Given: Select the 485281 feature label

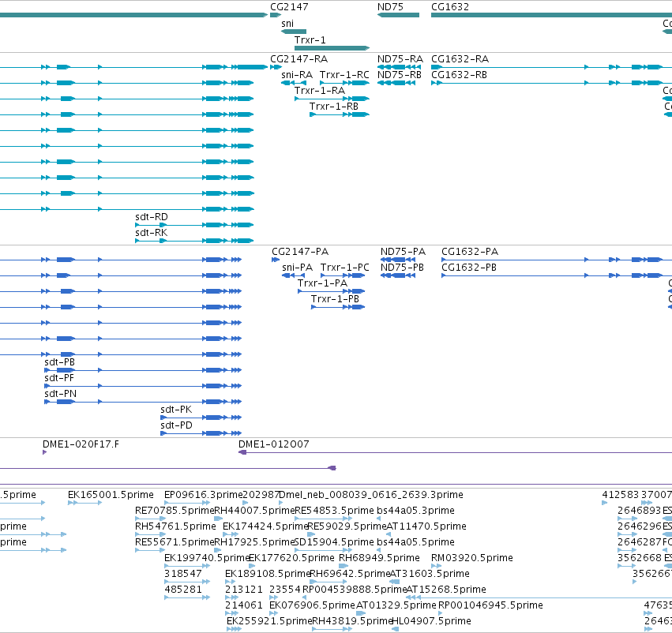Looking at the screenshot, I should coord(183,590).
